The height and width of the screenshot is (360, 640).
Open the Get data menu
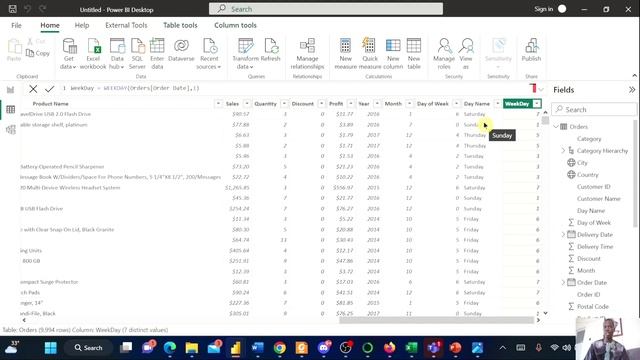[x=69, y=54]
